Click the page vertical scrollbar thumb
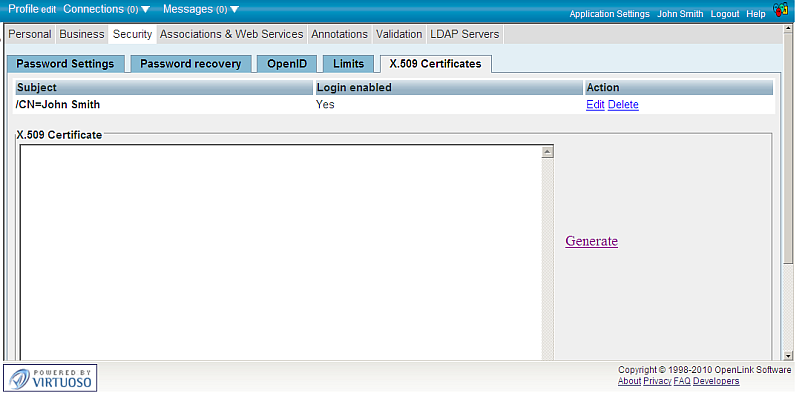The width and height of the screenshot is (800, 393). click(788, 148)
